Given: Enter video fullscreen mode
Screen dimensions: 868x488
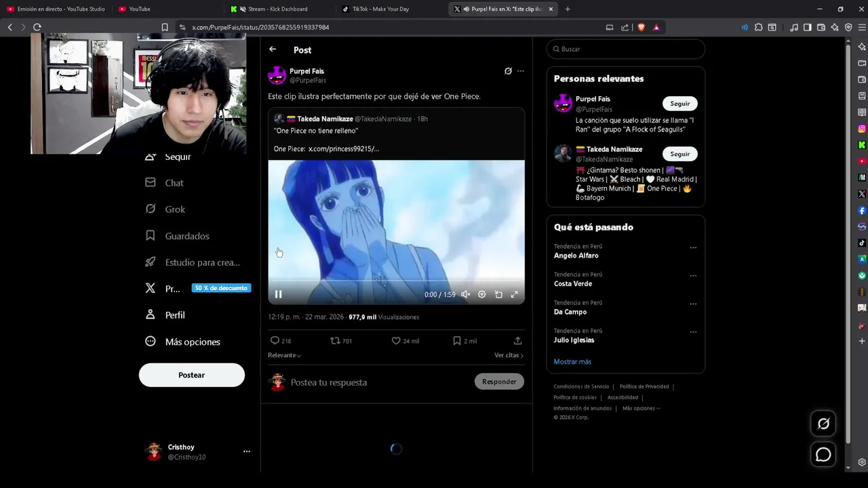Looking at the screenshot, I should point(514,294).
